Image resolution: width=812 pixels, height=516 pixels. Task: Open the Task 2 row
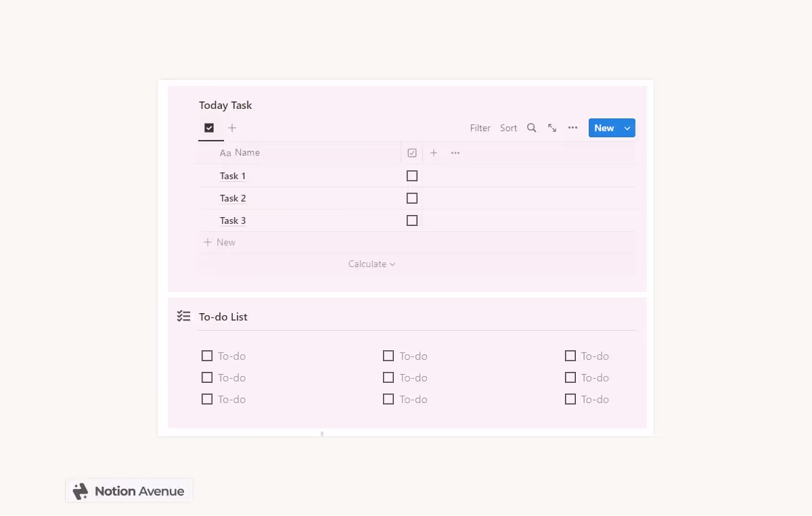point(233,198)
